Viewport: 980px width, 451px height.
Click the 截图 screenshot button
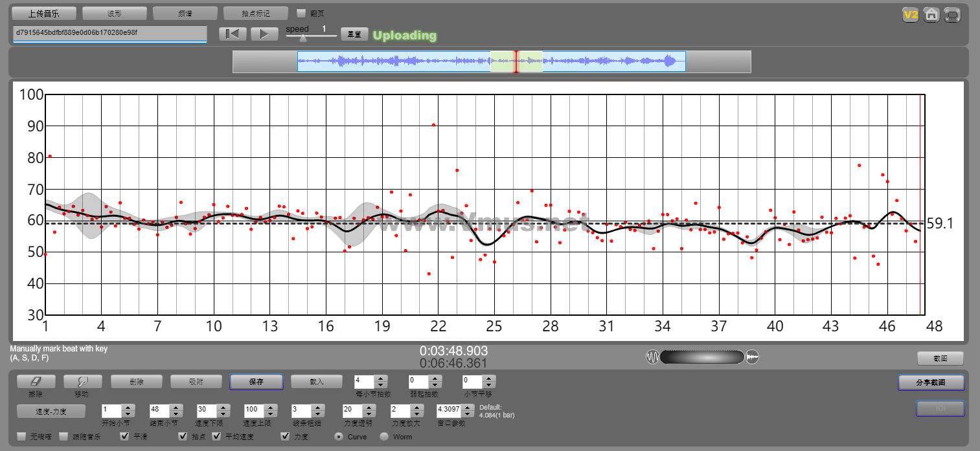coord(940,358)
